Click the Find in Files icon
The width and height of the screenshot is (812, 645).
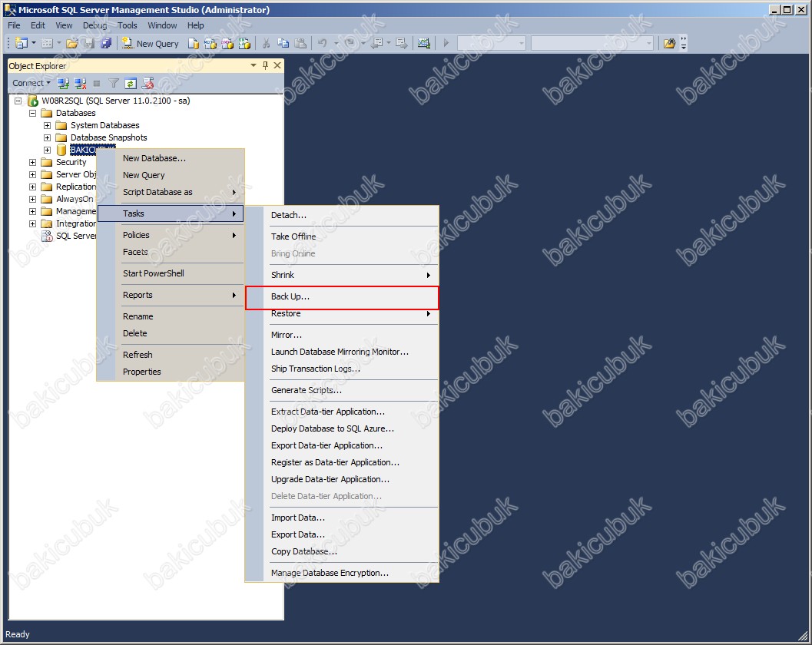[669, 44]
